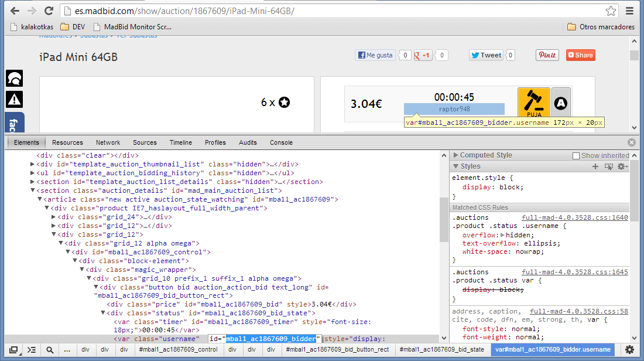Close the developer tools panel
This screenshot has height=361, width=644.
coord(632,142)
